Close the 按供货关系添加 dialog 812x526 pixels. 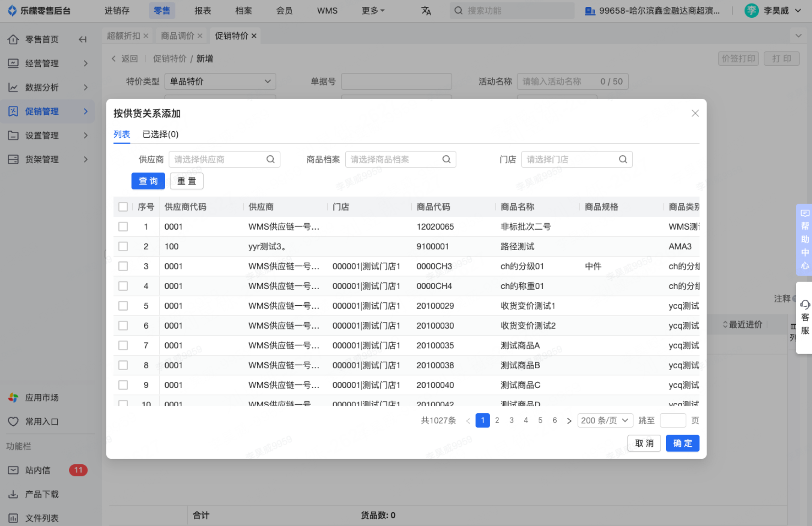pyautogui.click(x=695, y=114)
